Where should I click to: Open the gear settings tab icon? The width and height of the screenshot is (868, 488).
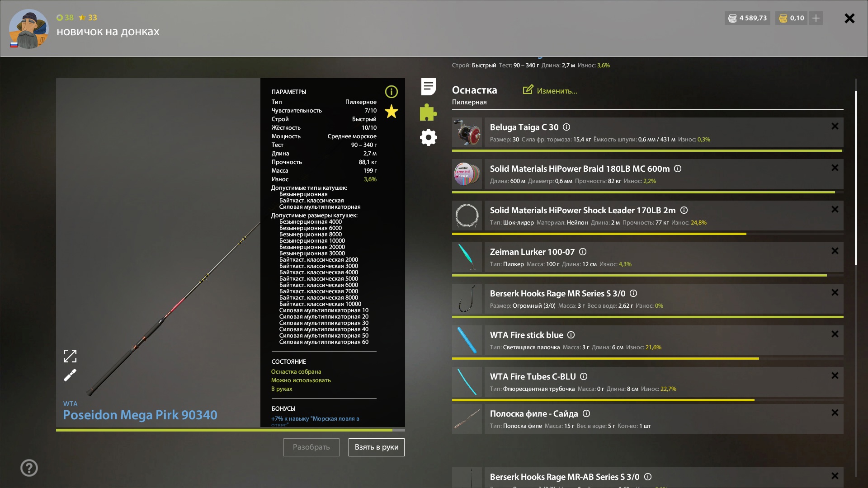[x=428, y=137]
